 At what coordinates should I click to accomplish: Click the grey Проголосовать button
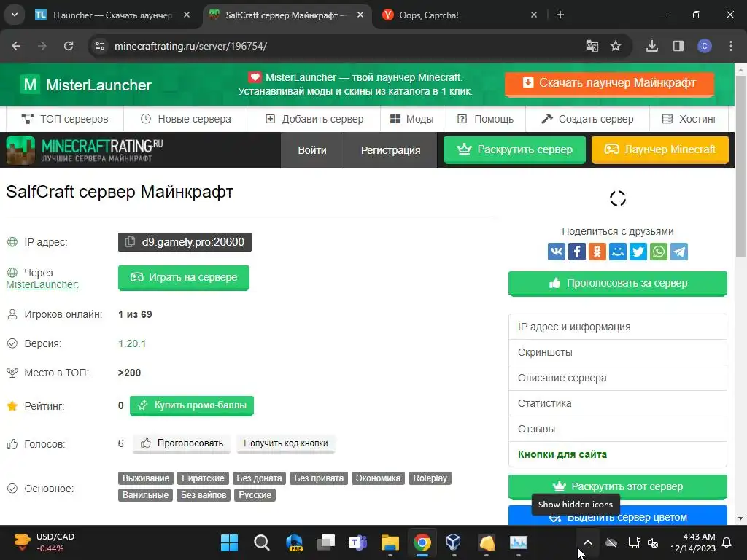[x=182, y=443]
